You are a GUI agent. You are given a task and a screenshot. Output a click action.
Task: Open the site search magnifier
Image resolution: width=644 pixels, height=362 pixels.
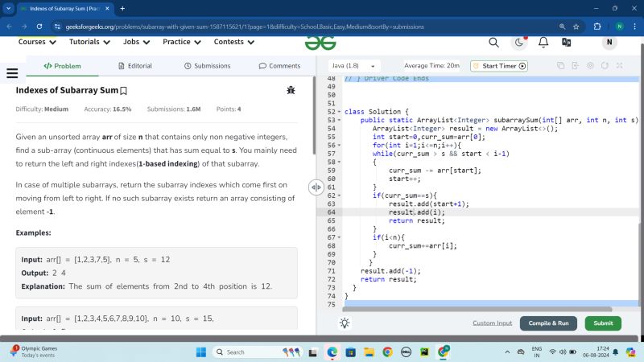click(x=493, y=43)
